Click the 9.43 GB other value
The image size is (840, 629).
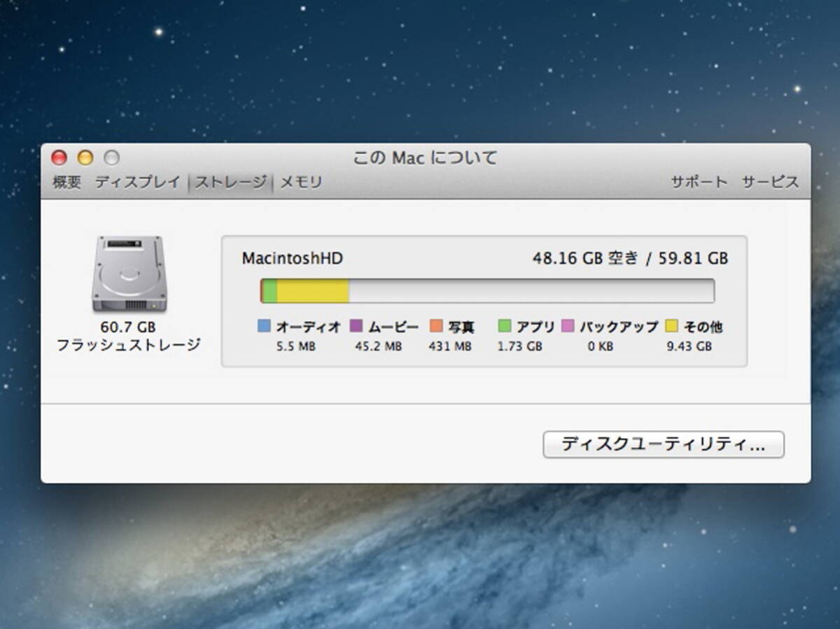[x=689, y=346]
